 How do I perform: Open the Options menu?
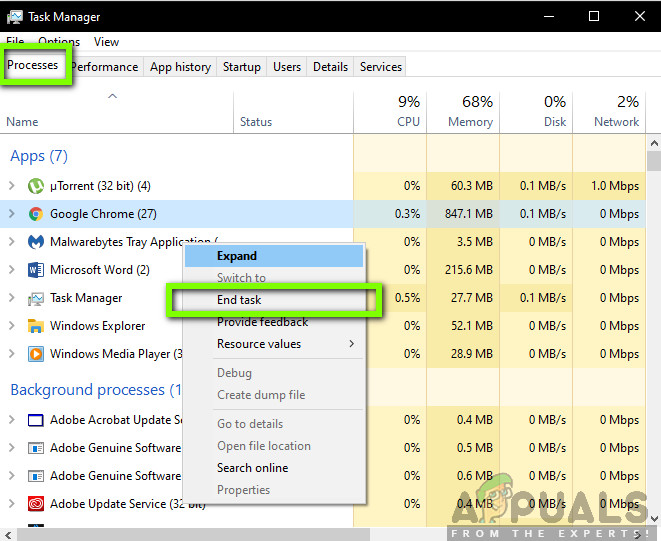(59, 42)
